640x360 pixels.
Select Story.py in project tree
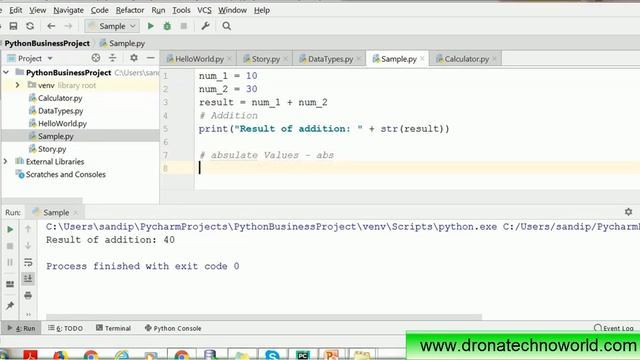pyautogui.click(x=52, y=149)
